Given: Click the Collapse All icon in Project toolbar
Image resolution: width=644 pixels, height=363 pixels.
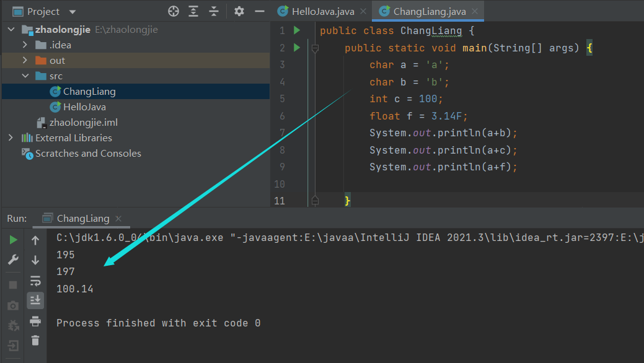Looking at the screenshot, I should coord(214,11).
